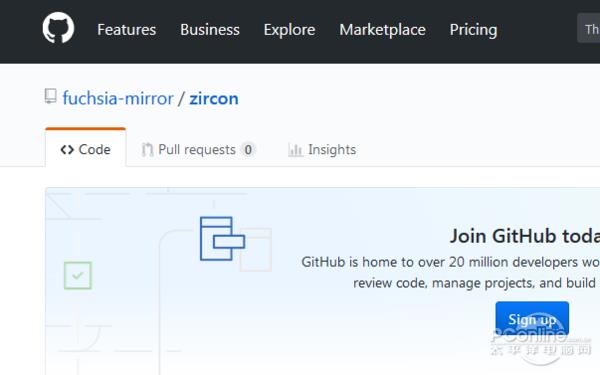Viewport: 600px width, 375px height.
Task: Click the repository book icon
Action: pyautogui.click(x=51, y=96)
